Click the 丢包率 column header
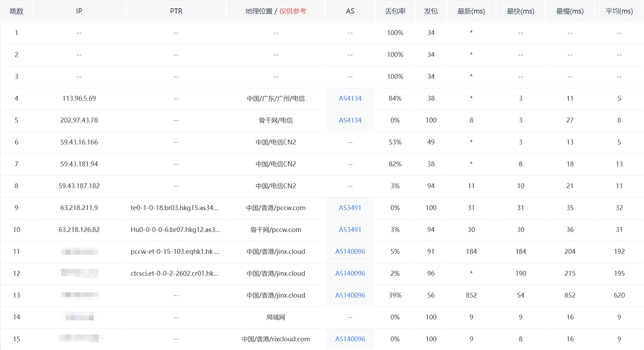The image size is (644, 350). click(395, 11)
